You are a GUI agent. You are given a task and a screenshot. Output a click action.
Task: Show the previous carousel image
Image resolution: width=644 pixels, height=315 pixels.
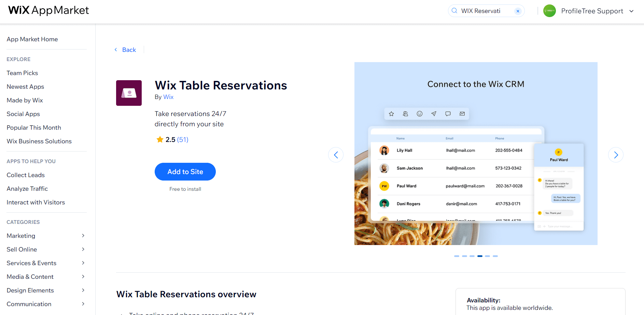pyautogui.click(x=336, y=155)
